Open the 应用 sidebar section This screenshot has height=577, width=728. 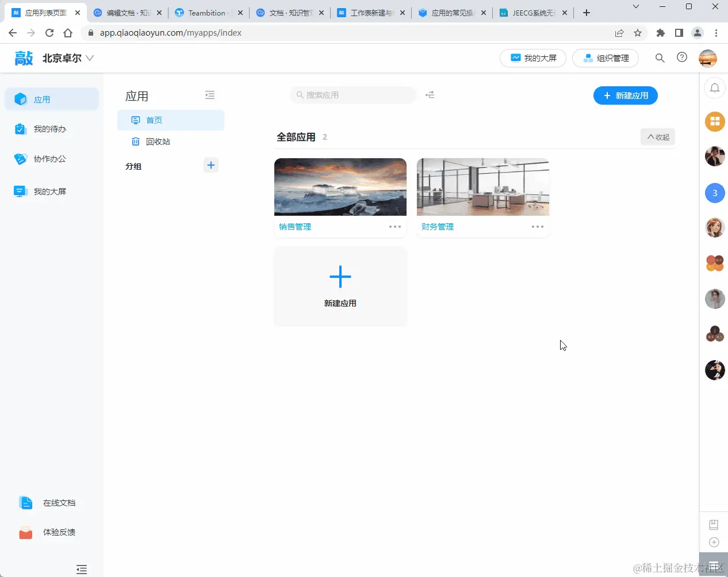[52, 99]
